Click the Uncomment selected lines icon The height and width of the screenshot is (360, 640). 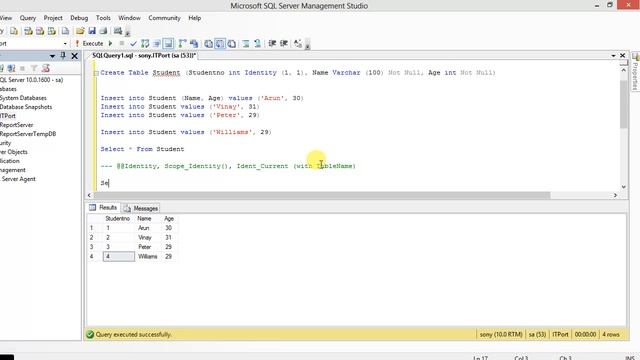click(257, 43)
